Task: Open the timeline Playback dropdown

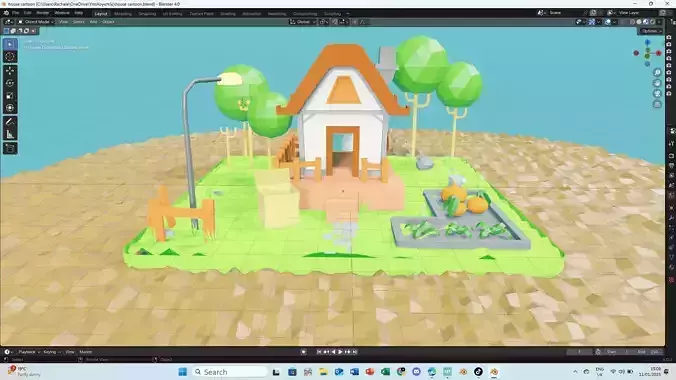Action: tap(28, 352)
